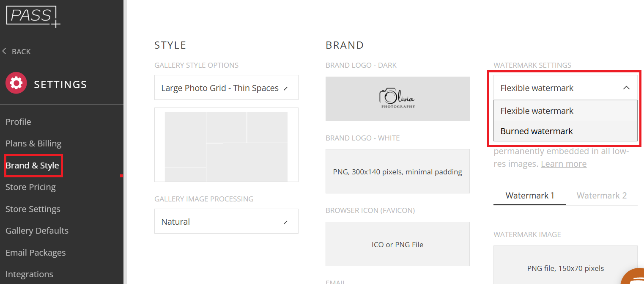Collapse the watermark dropdown chevron
Screen dimensions: 644x284
coord(626,88)
